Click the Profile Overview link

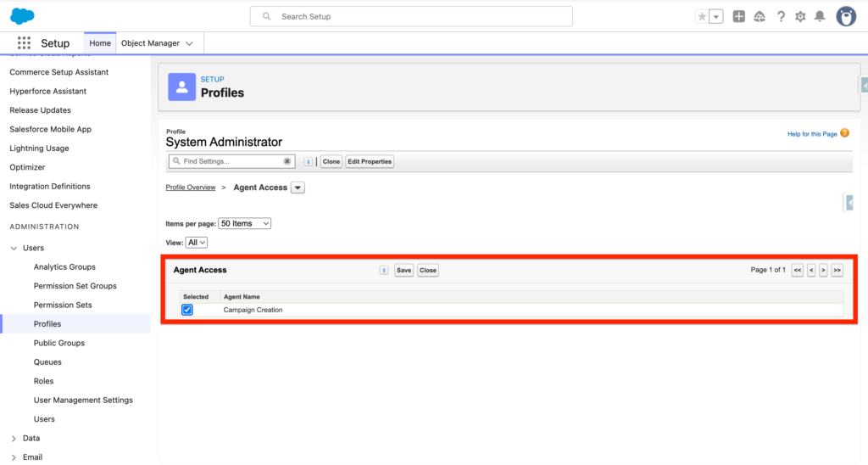pos(190,188)
